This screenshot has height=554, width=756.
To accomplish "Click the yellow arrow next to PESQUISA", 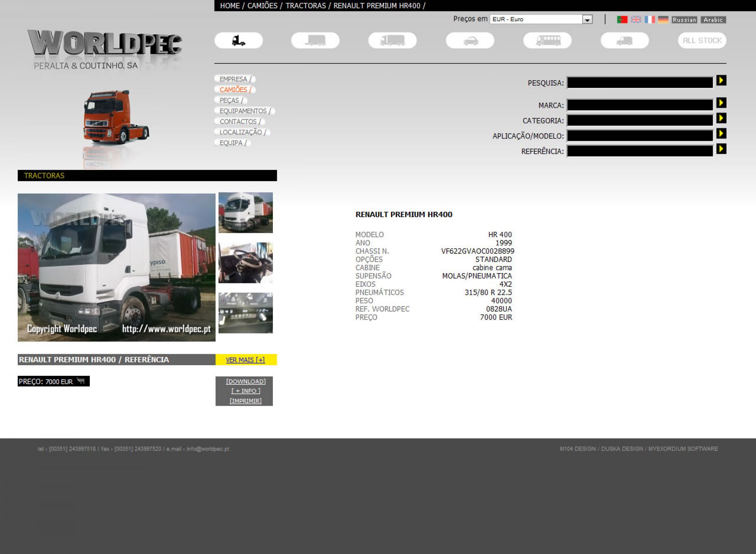I will [x=721, y=81].
